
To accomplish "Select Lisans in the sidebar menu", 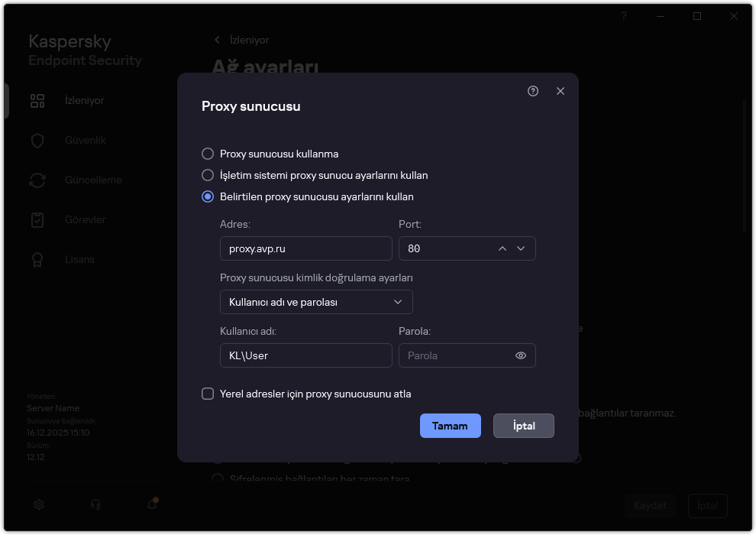I will (x=37, y=259).
